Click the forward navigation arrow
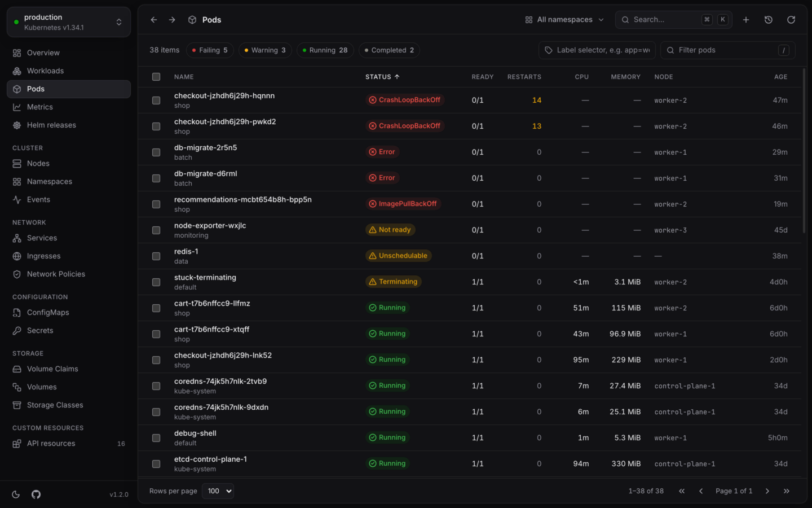Screen dimensions: 812x508 point(172,20)
